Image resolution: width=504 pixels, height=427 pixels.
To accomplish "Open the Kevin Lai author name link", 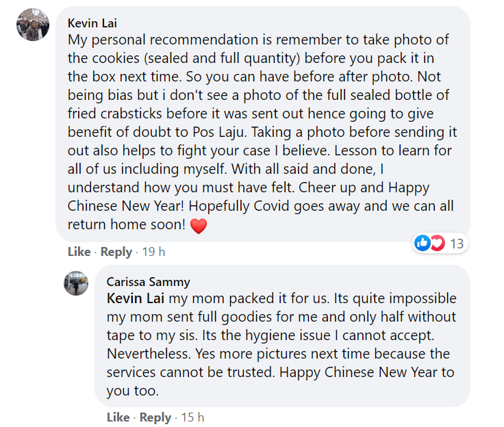I will tap(92, 23).
